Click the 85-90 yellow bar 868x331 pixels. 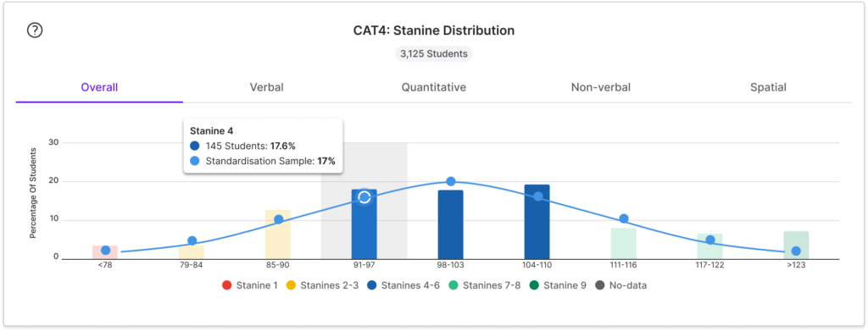point(278,234)
